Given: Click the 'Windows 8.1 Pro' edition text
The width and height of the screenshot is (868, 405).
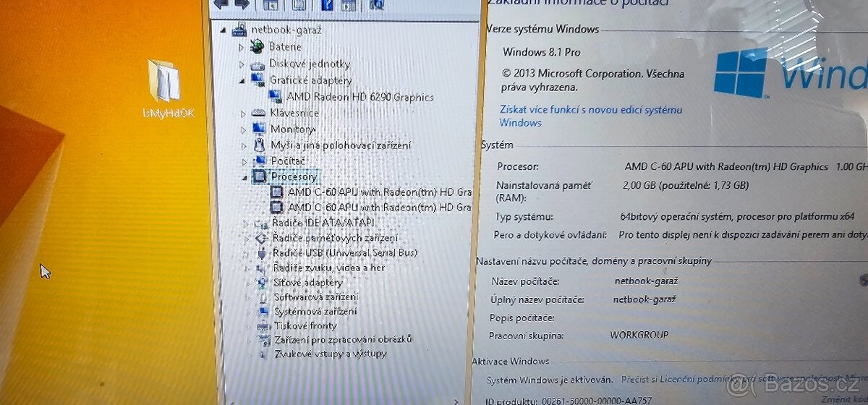Looking at the screenshot, I should point(541,52).
